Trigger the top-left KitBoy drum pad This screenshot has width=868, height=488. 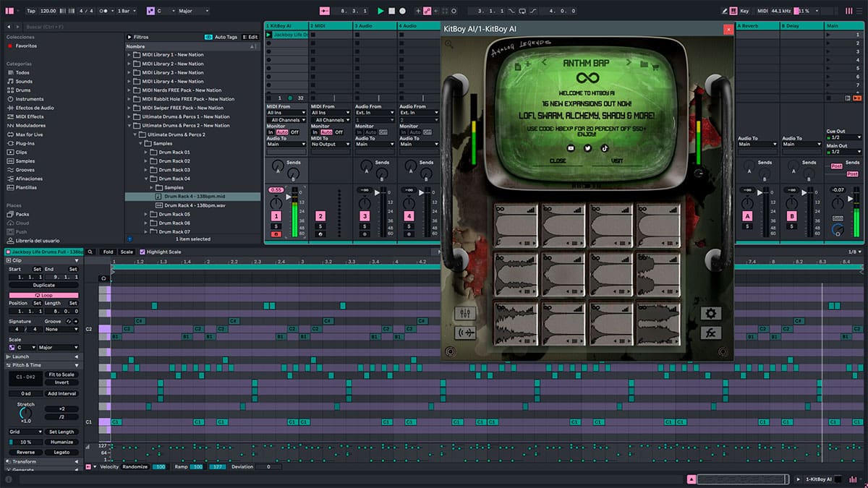(x=516, y=225)
